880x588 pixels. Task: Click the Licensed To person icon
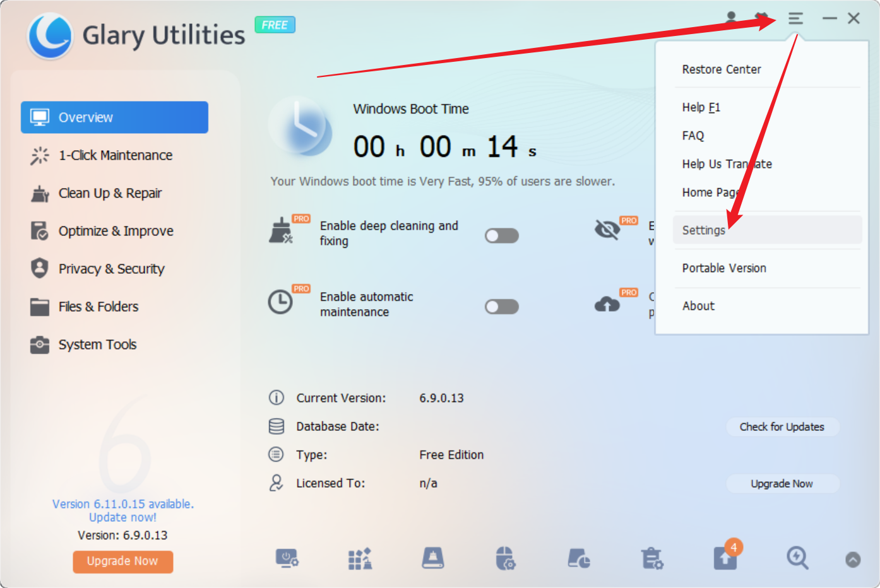click(276, 483)
